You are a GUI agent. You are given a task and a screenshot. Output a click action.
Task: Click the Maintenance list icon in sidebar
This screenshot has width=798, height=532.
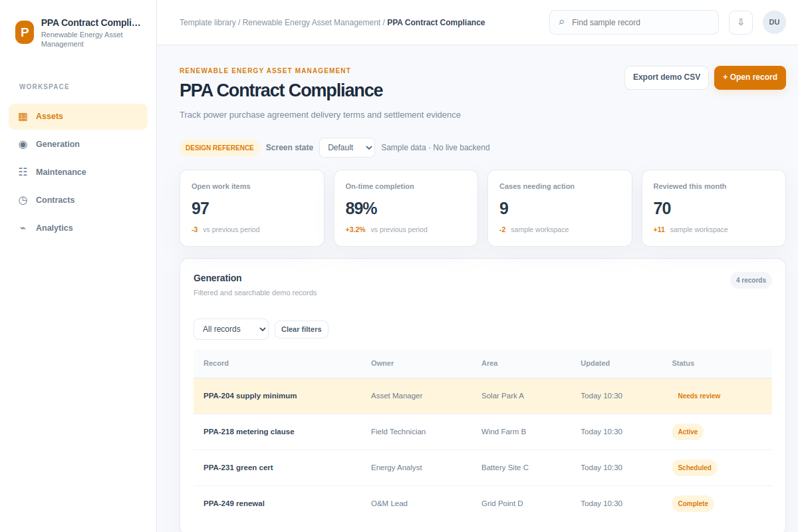tap(23, 172)
